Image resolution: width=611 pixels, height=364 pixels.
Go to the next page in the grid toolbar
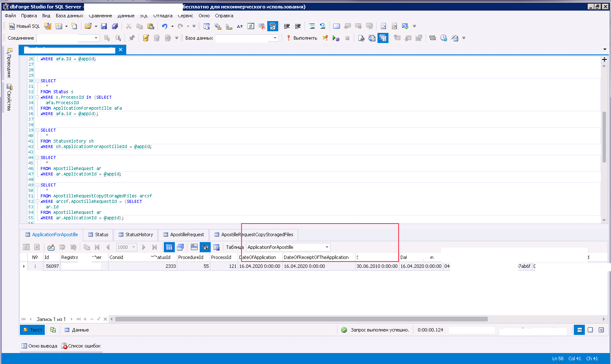point(144,247)
